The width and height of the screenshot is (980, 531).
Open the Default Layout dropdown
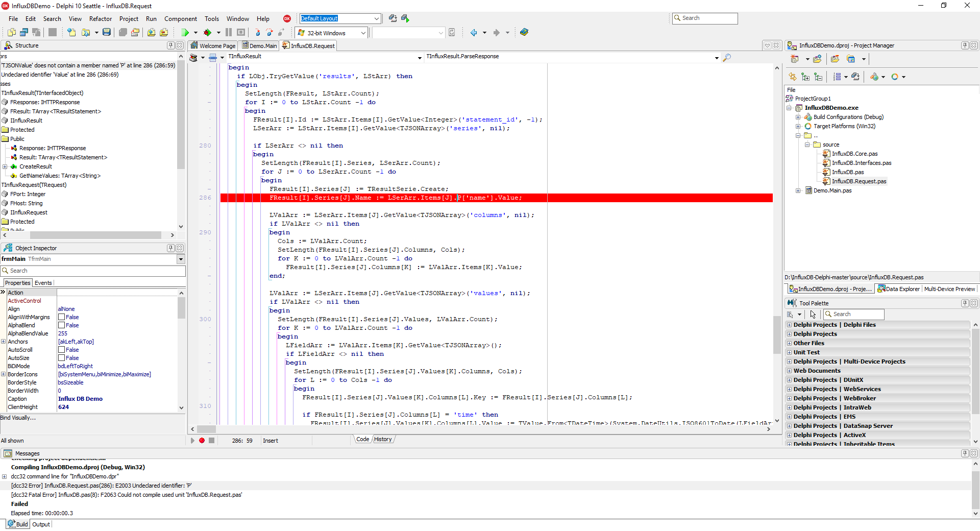click(x=376, y=18)
